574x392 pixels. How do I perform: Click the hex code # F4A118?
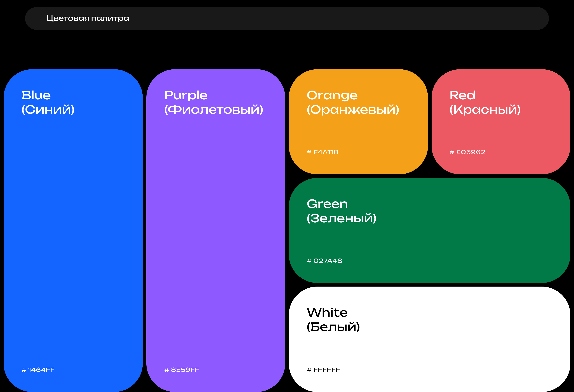(322, 152)
